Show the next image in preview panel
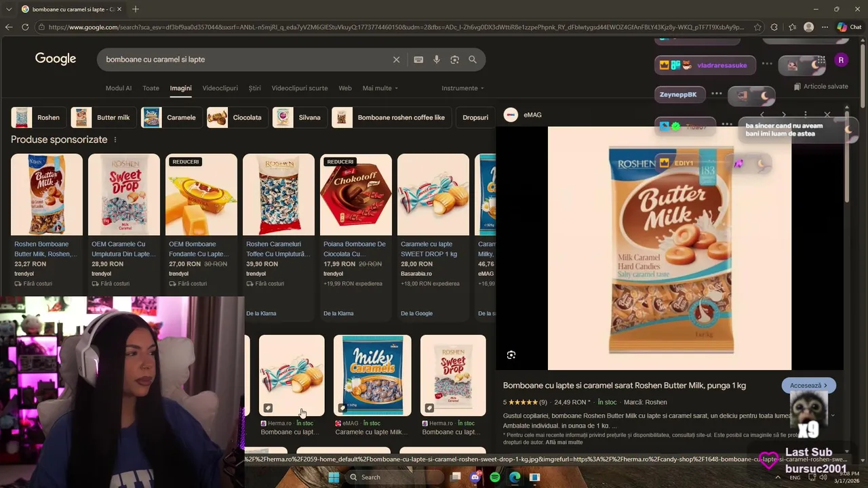The height and width of the screenshot is (488, 868). point(783,115)
